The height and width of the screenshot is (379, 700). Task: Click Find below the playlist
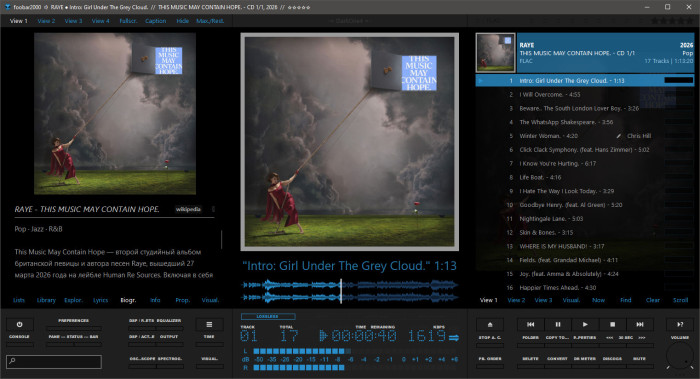click(x=625, y=300)
